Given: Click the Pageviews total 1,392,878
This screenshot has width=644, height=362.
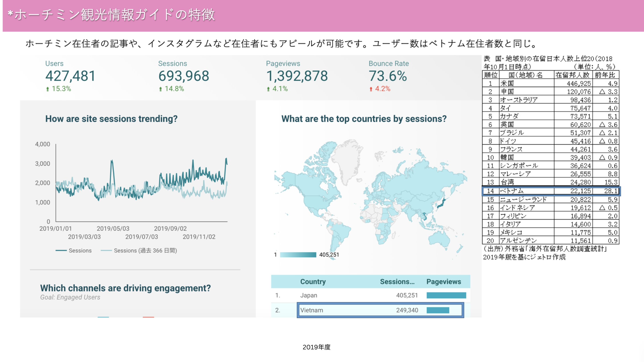Looking at the screenshot, I should (x=297, y=76).
